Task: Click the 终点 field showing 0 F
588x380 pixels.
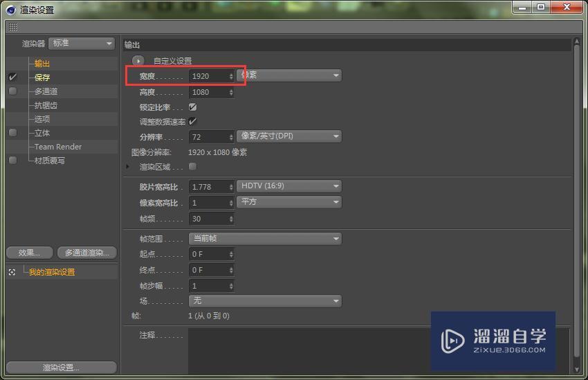Action: [208, 270]
